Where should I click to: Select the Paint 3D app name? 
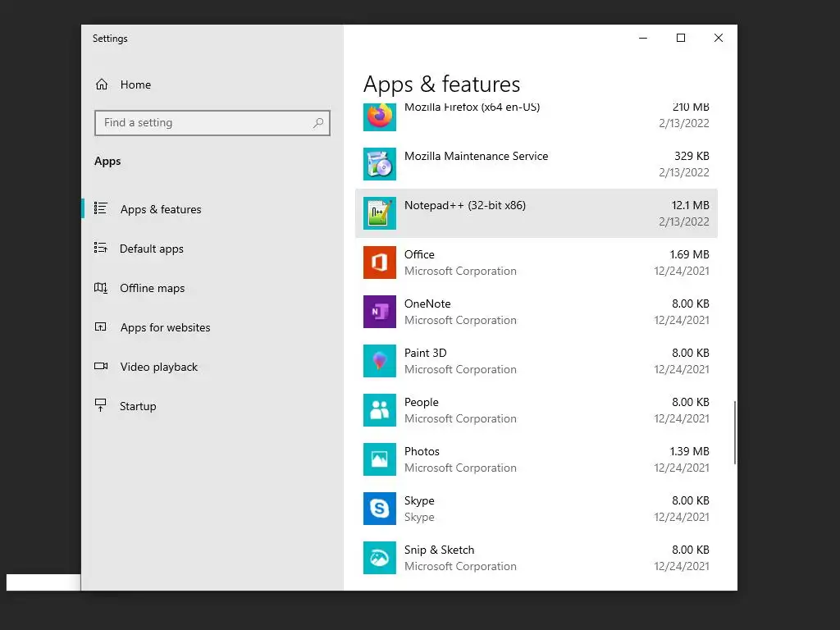(426, 353)
